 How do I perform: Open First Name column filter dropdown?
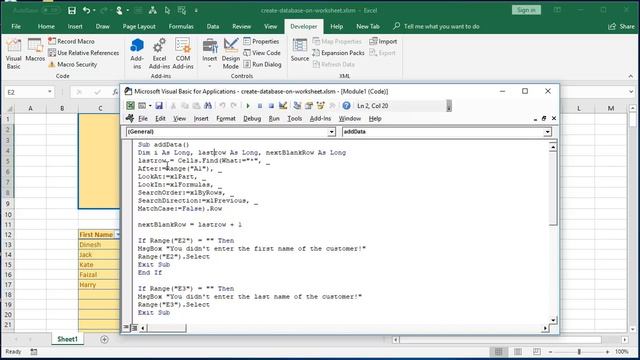(118, 234)
